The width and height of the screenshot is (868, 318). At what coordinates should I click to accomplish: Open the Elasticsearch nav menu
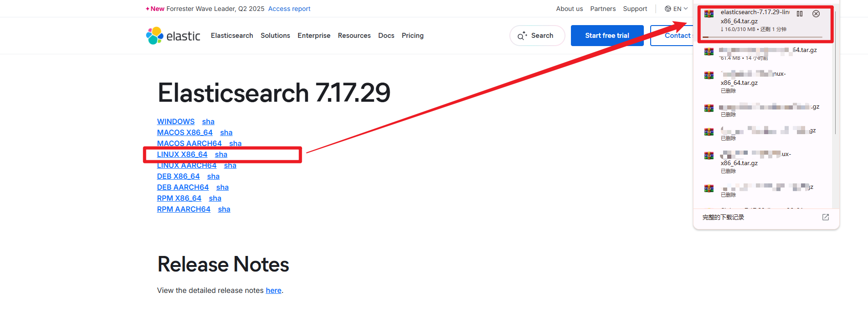232,36
